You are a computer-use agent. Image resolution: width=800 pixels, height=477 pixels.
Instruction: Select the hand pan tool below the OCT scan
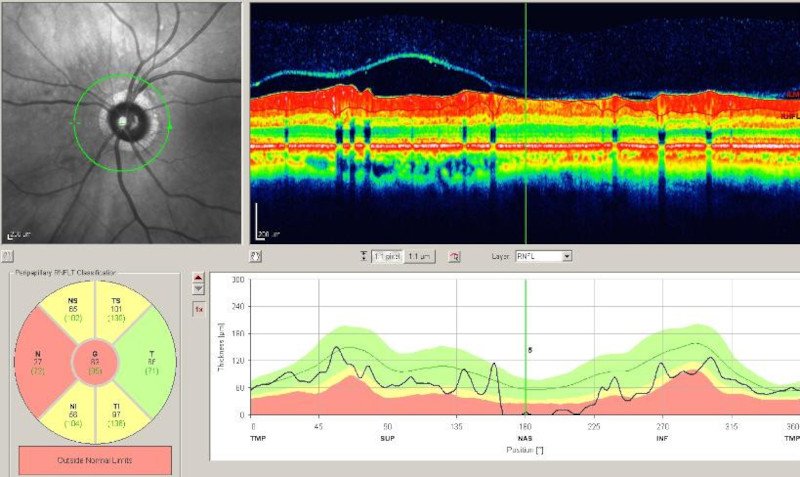pyautogui.click(x=255, y=257)
